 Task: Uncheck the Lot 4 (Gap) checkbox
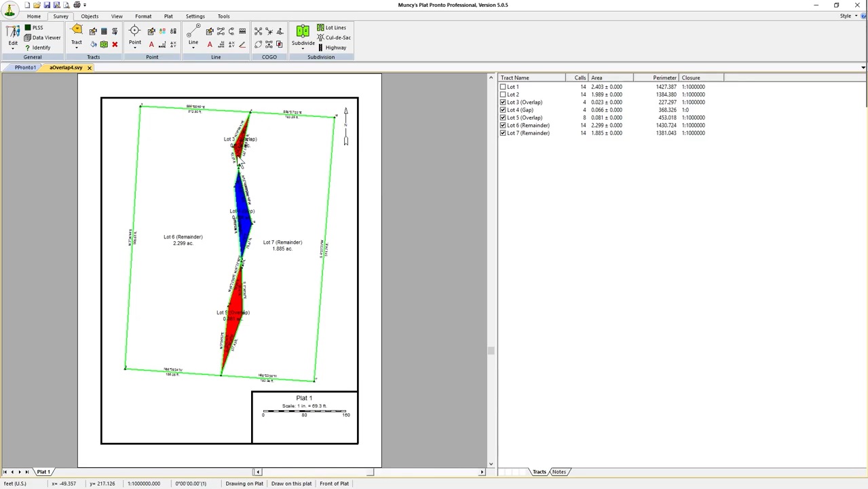pos(503,110)
